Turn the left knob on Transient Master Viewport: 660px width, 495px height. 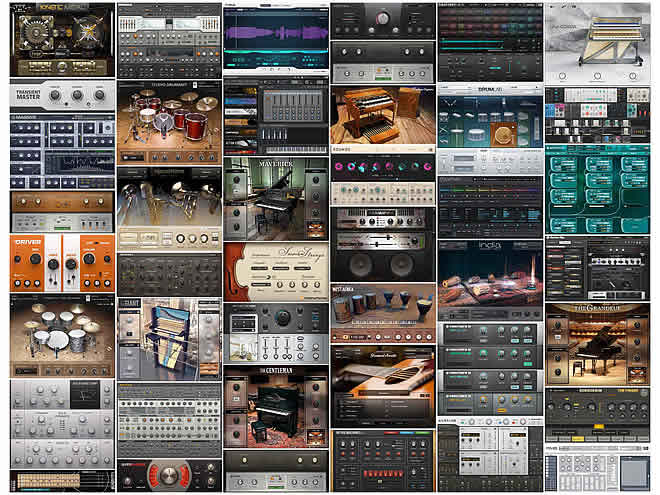55,95
